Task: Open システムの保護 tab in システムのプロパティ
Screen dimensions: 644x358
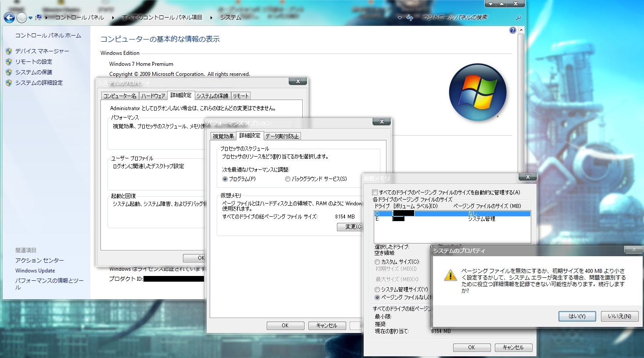Action: 212,96
